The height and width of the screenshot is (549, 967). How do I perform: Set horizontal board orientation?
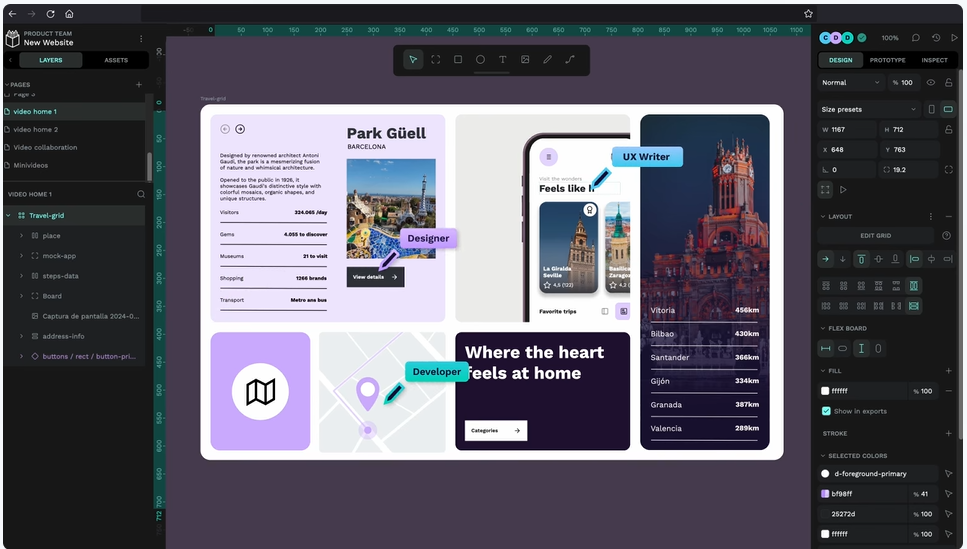point(948,109)
